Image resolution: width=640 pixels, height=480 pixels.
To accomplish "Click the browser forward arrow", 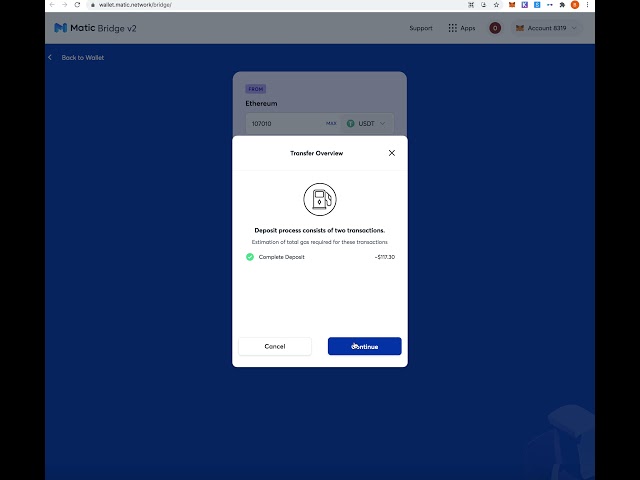I will (x=64, y=5).
